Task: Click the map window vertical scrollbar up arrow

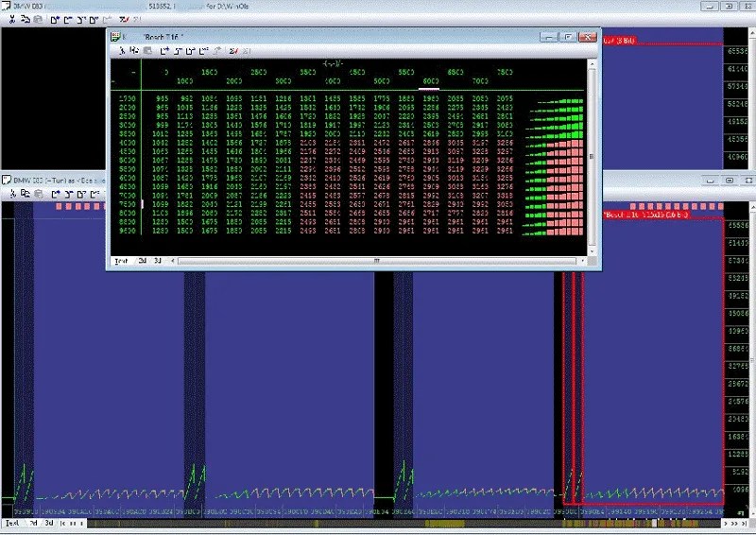Action: point(593,63)
